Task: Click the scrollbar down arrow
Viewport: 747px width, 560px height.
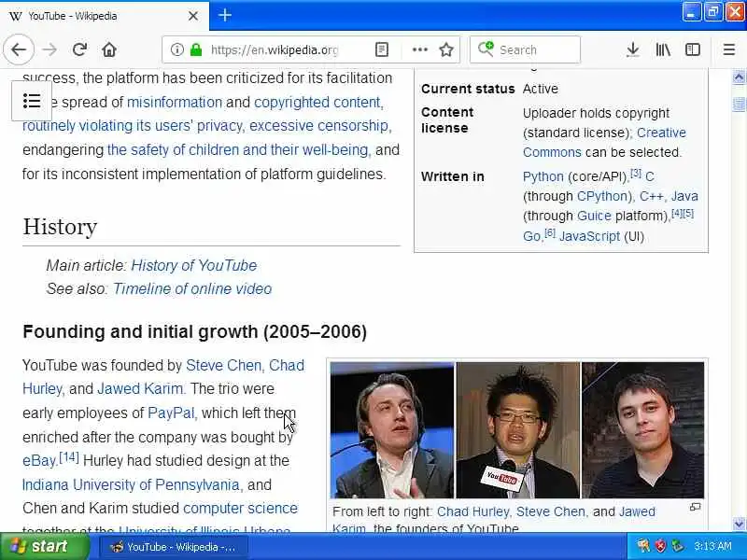Action: (739, 525)
